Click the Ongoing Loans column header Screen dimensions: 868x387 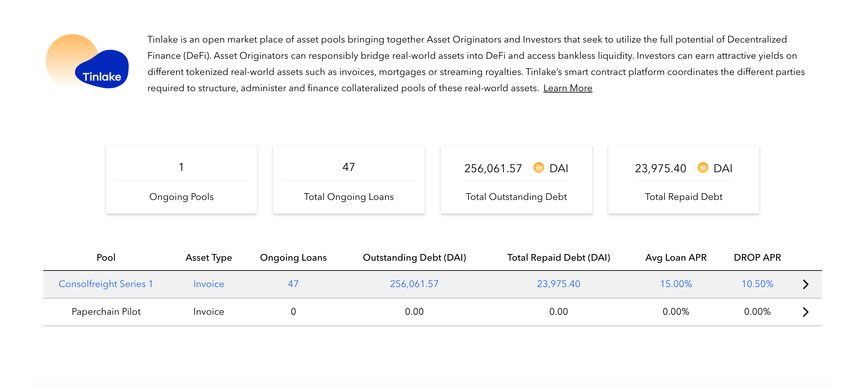coord(293,258)
